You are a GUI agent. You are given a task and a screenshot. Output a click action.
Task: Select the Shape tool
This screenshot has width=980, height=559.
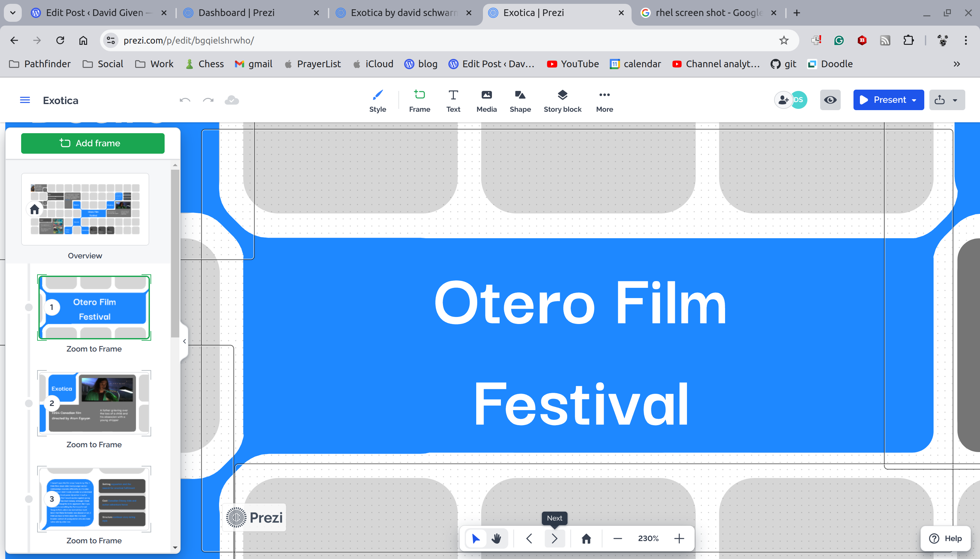pos(520,101)
